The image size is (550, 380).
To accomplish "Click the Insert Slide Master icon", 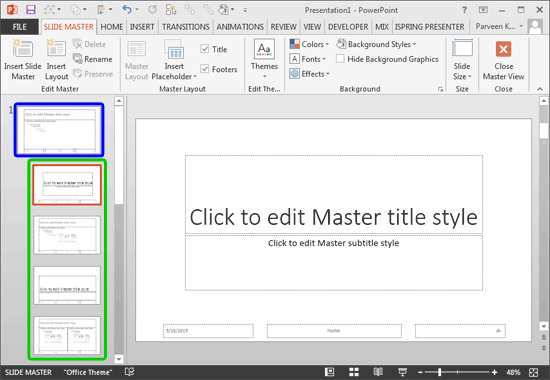I will pos(23,49).
